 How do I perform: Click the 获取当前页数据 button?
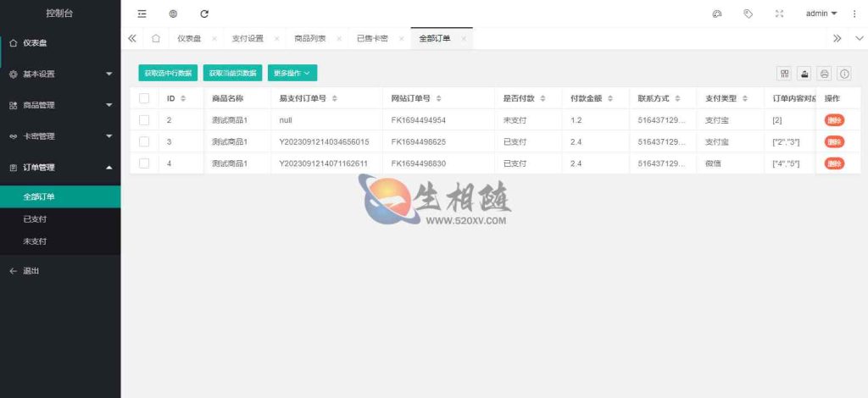(232, 73)
